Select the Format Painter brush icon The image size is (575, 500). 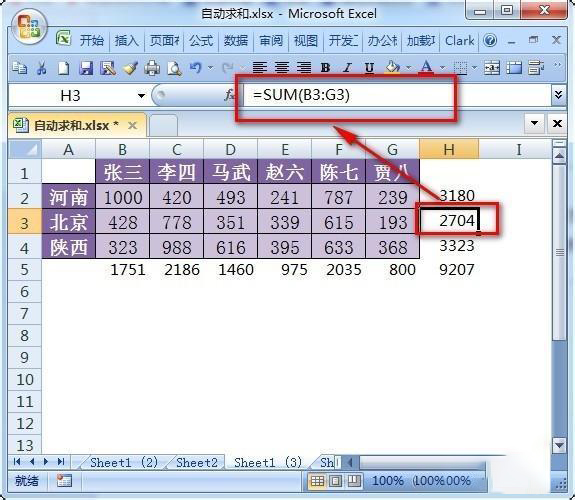pos(130,68)
